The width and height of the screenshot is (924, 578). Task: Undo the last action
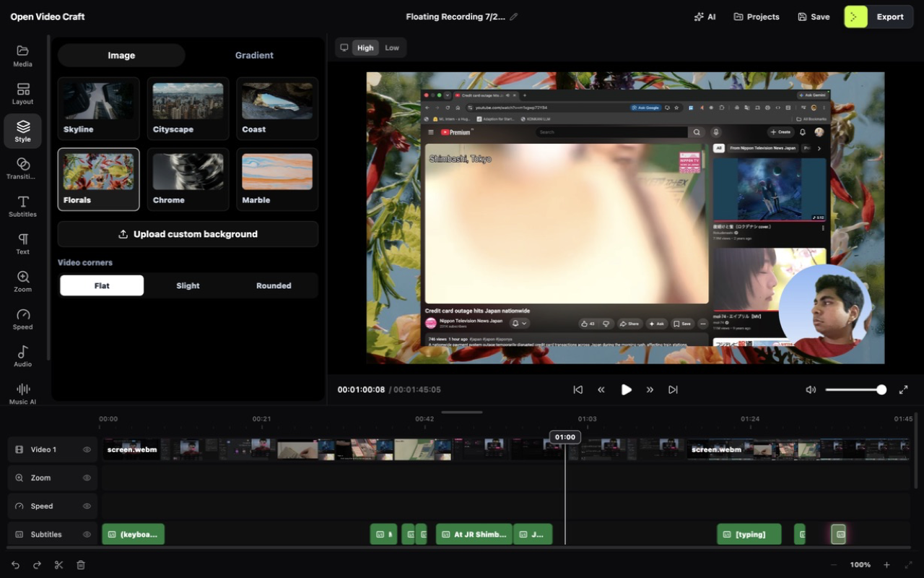click(x=15, y=565)
